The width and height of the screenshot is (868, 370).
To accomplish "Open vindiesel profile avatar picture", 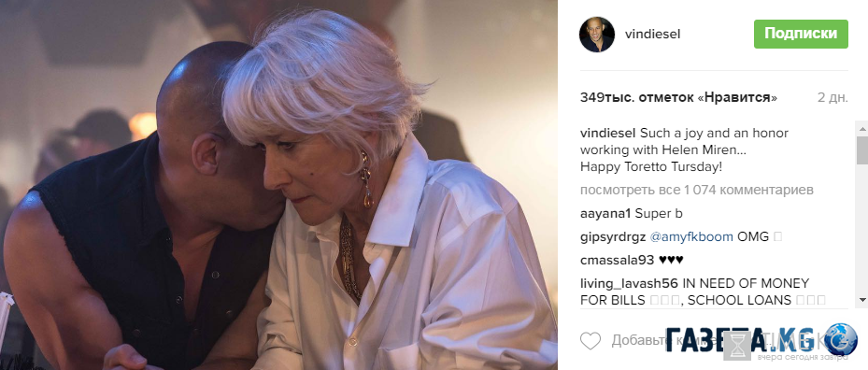I will pos(597,35).
